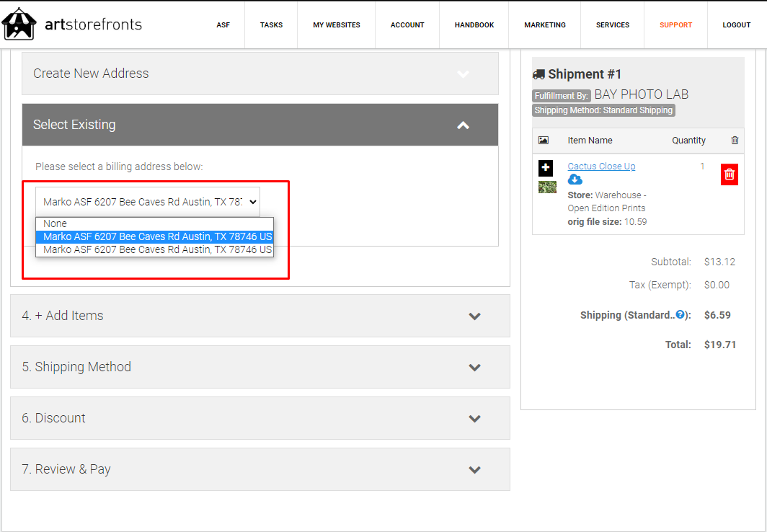
Task: Choose None in the address dropdown list
Action: (x=154, y=223)
